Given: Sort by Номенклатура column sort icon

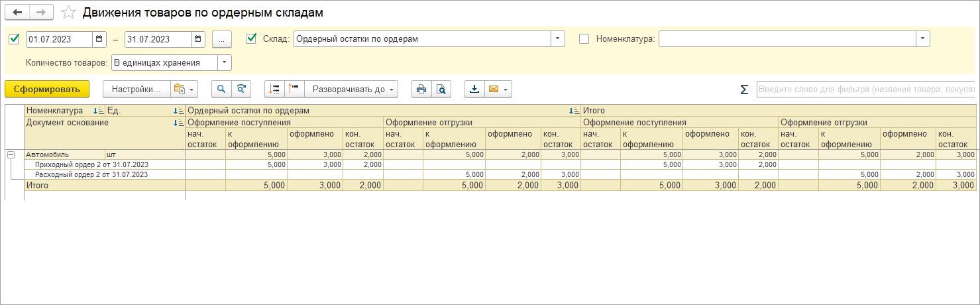Looking at the screenshot, I should pos(99,111).
